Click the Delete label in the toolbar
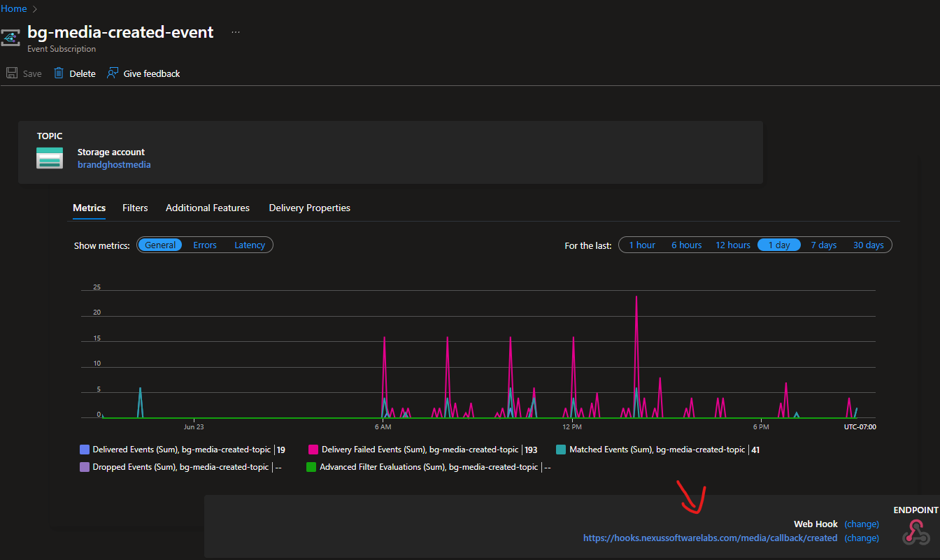This screenshot has width=940, height=560. click(x=83, y=73)
